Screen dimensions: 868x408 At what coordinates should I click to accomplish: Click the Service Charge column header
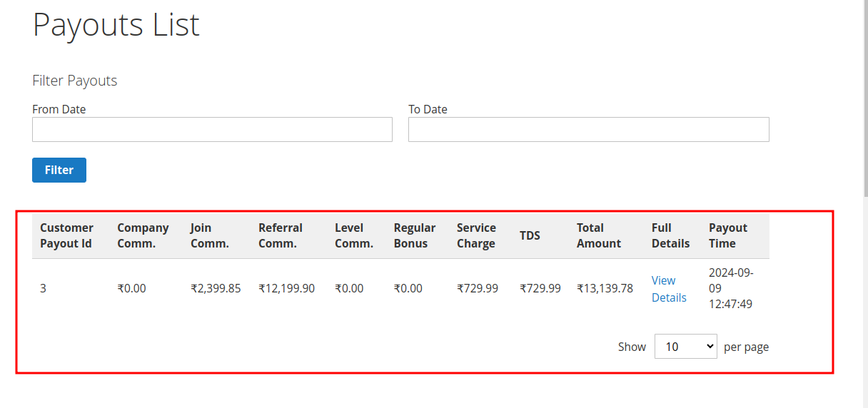pos(476,235)
